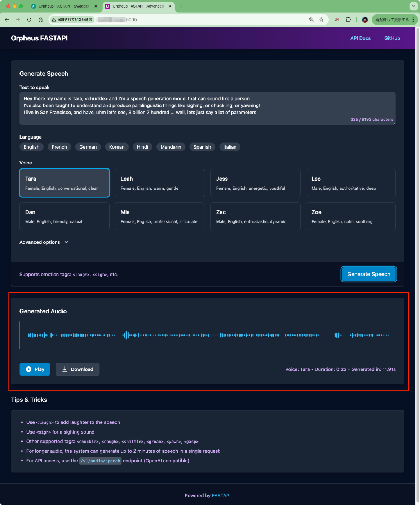The image size is (420, 505).
Task: Select German language chip
Action: 88,147
